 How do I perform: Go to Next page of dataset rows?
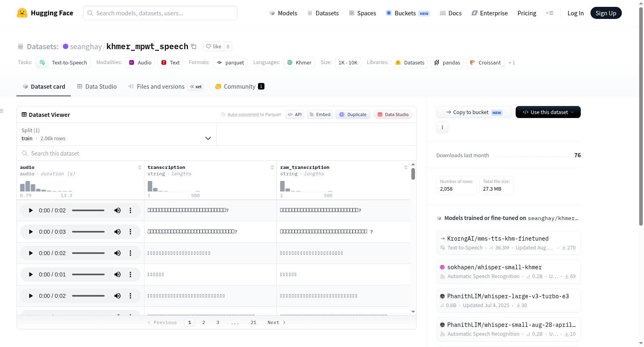click(277, 322)
